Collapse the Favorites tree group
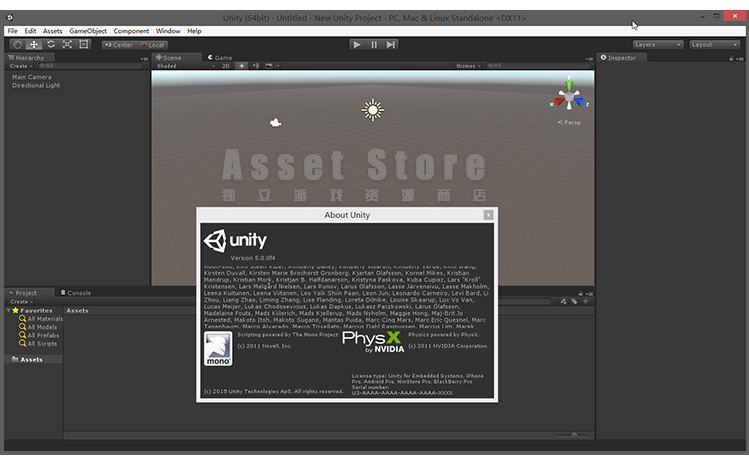Viewport: 749px width, 466px height. (9, 310)
